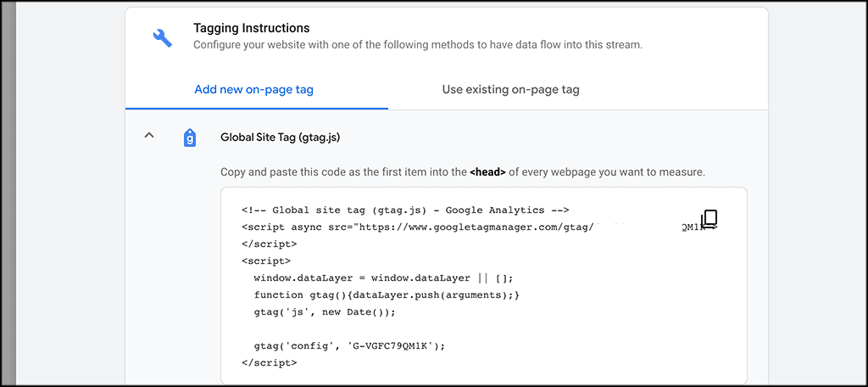The image size is (868, 387).
Task: Click the first closing </script> line
Action: (269, 244)
